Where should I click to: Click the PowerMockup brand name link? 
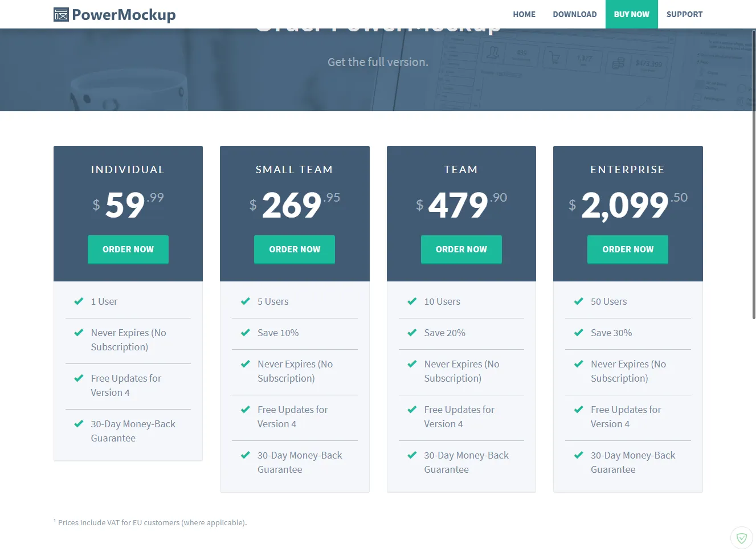point(124,15)
